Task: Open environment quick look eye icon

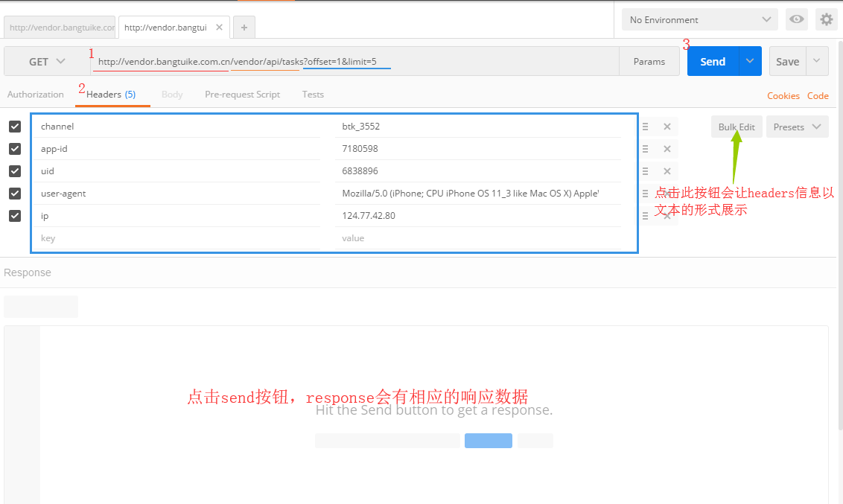Action: tap(796, 19)
